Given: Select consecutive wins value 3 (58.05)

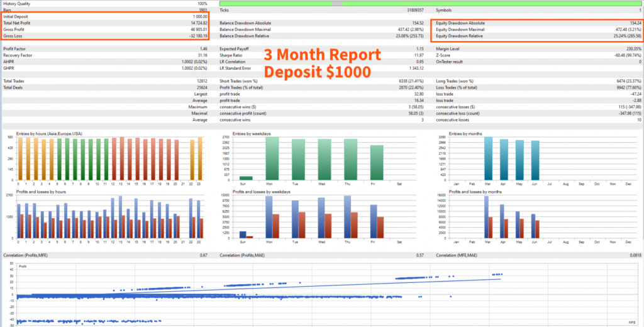Looking at the screenshot, I should coord(416,108).
